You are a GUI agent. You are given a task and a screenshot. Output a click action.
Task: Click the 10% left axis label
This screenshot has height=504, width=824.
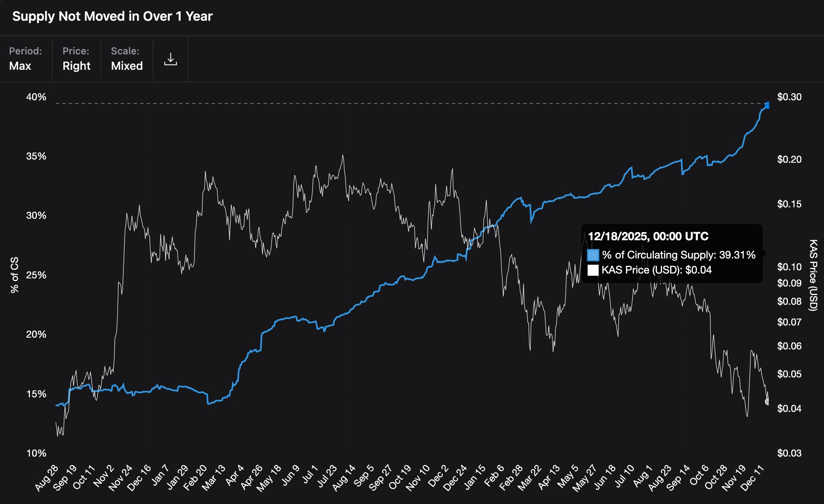(x=36, y=453)
